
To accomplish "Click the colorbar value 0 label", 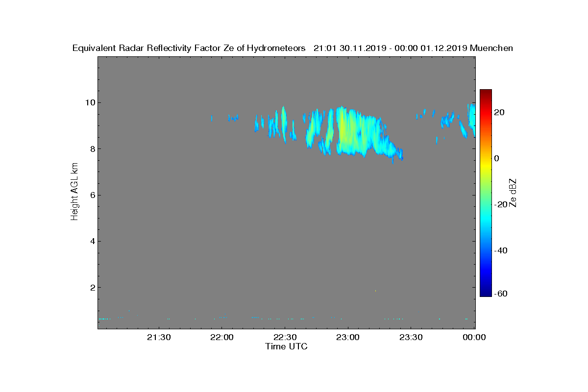I will [x=497, y=158].
